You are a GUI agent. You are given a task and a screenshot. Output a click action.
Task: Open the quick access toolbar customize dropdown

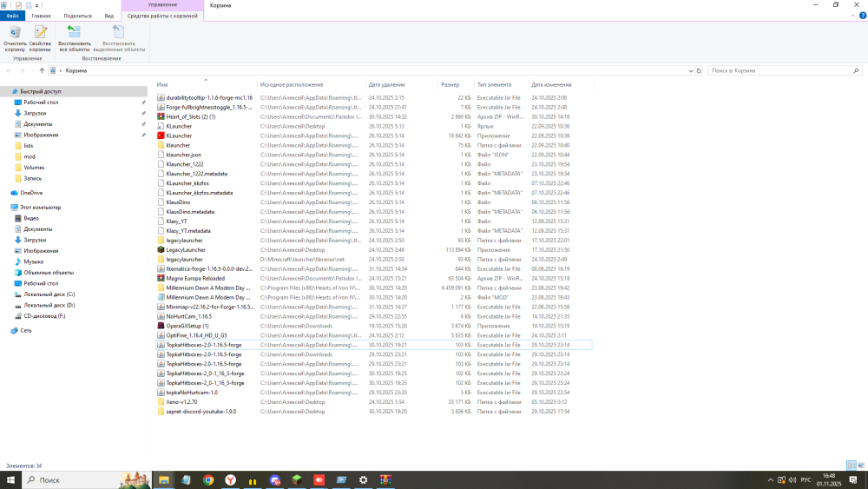[x=37, y=5]
